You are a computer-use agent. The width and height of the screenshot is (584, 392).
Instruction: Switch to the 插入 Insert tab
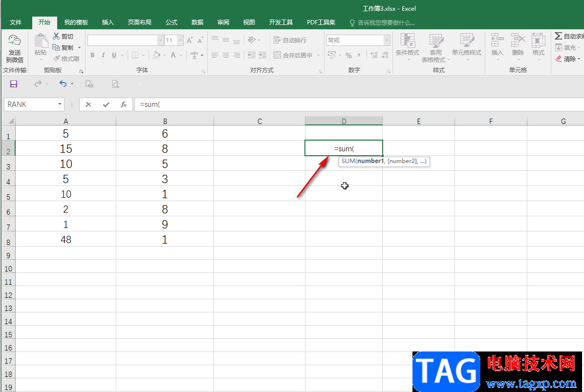108,22
